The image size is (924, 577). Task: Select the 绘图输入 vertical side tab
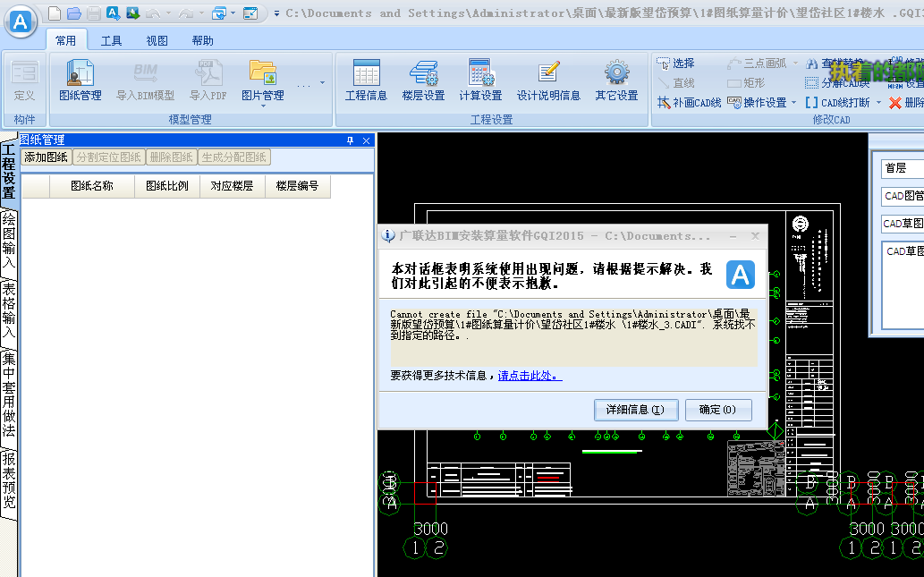tap(9, 241)
